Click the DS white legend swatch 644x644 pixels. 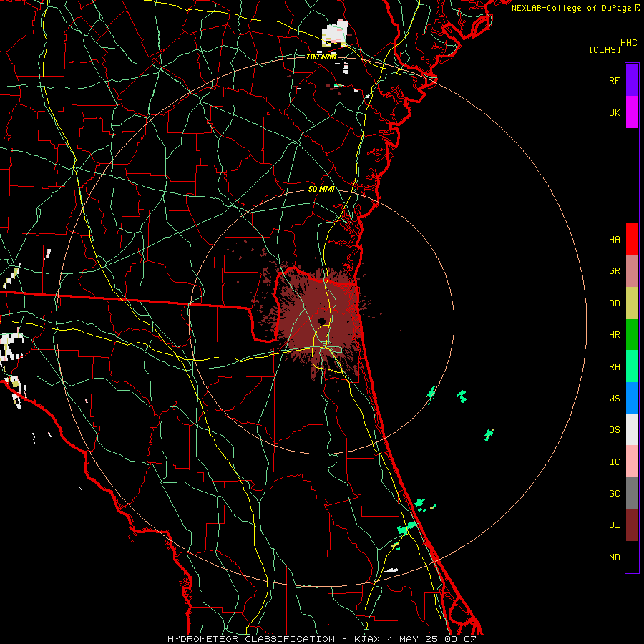(632, 429)
